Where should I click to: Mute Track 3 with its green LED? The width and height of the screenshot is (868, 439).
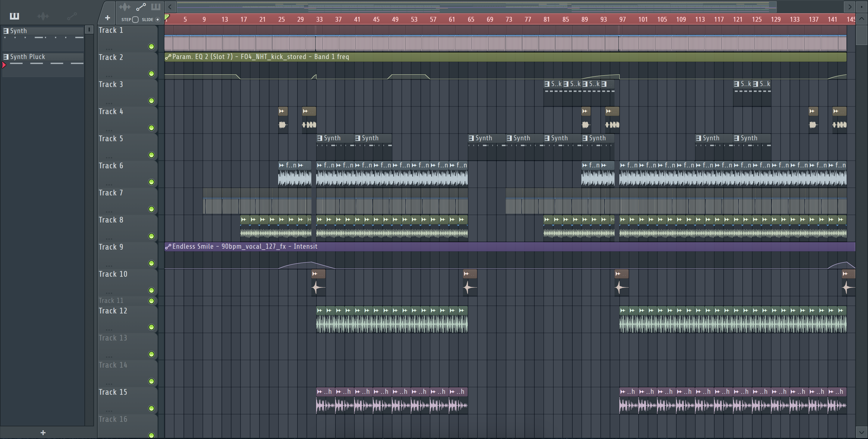[x=152, y=101]
